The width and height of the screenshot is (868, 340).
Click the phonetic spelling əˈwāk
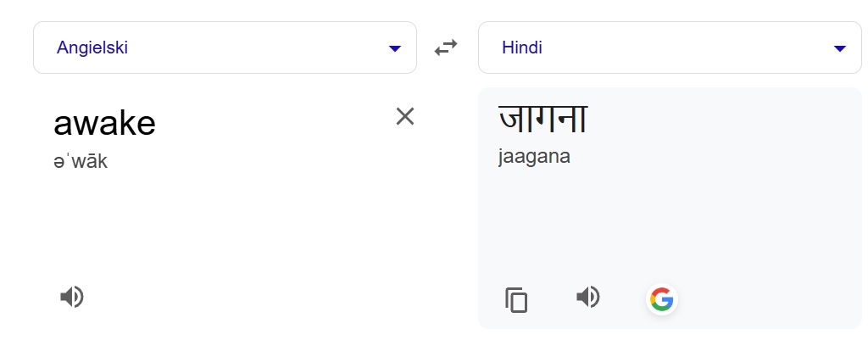click(81, 162)
